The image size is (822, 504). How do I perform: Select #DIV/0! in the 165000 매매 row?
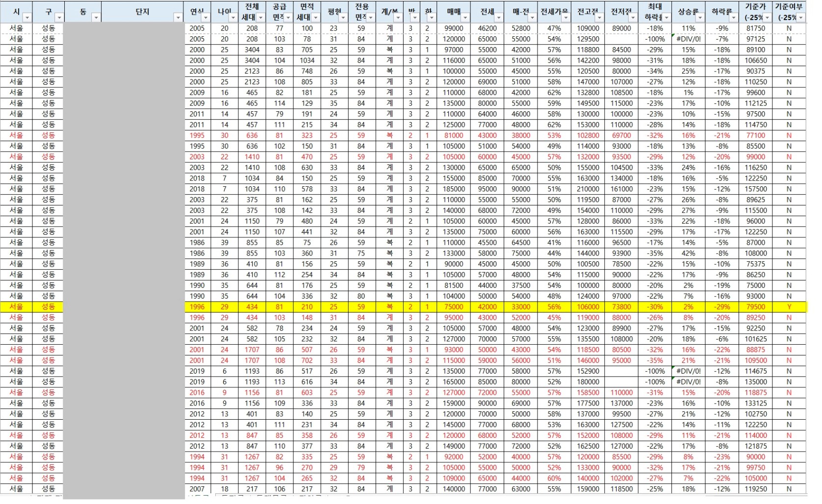[689, 382]
